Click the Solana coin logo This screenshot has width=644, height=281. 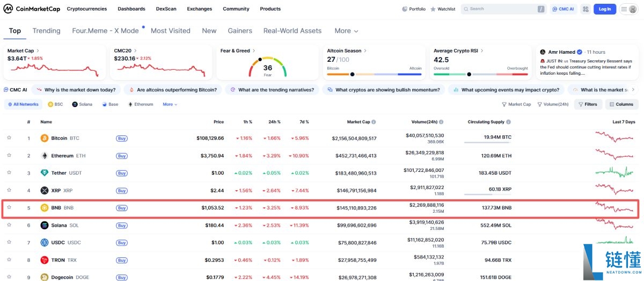coord(45,225)
